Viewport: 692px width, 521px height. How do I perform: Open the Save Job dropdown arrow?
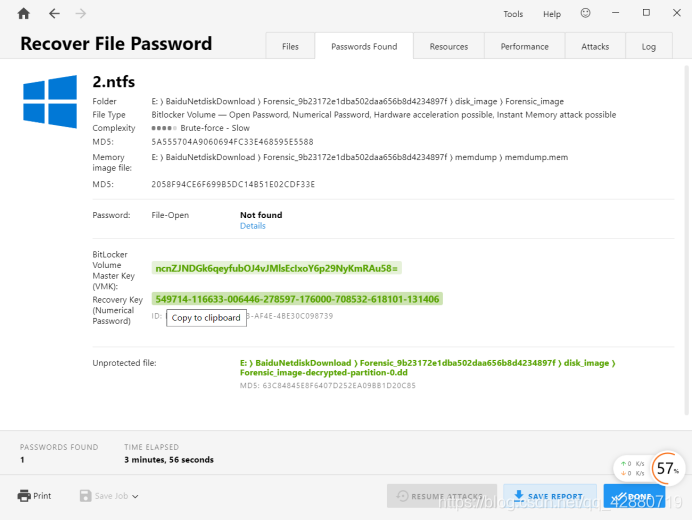tap(135, 496)
